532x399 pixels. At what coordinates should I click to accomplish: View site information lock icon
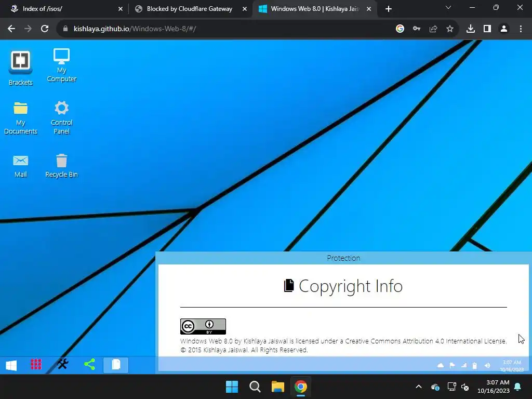coord(65,29)
